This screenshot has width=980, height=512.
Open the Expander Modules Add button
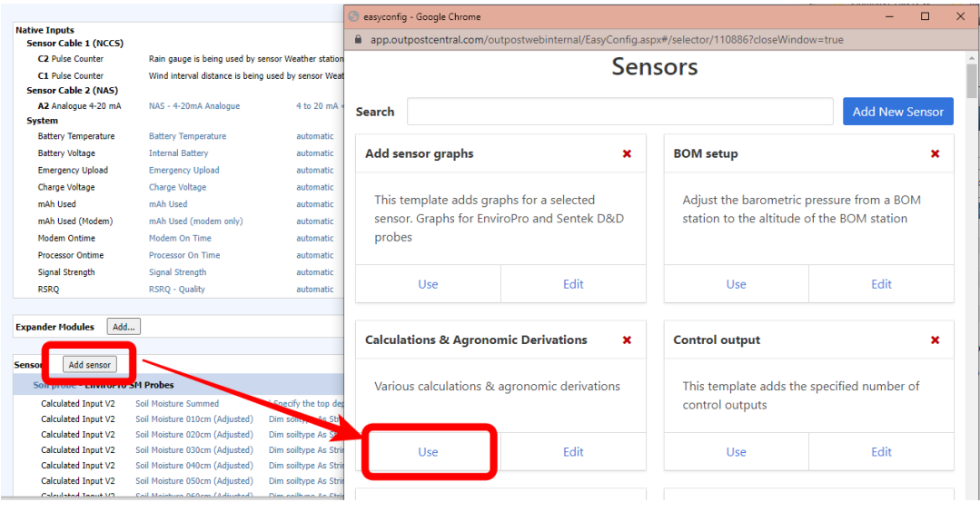(x=124, y=327)
